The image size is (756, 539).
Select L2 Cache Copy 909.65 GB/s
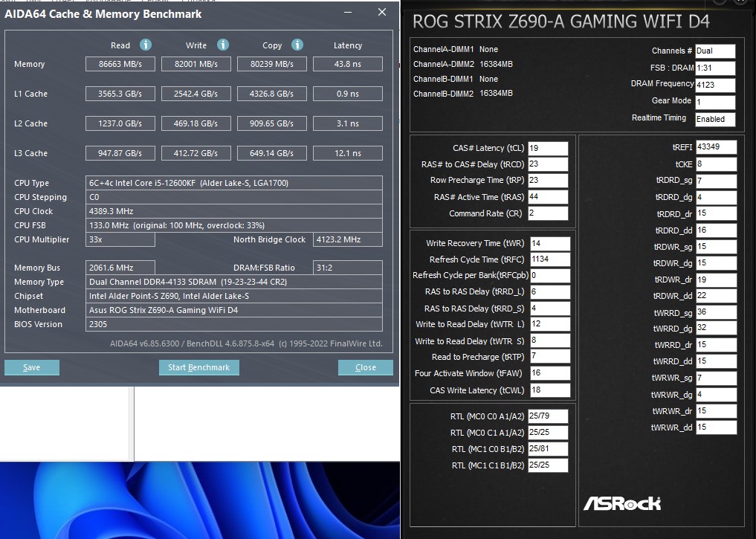pyautogui.click(x=272, y=123)
